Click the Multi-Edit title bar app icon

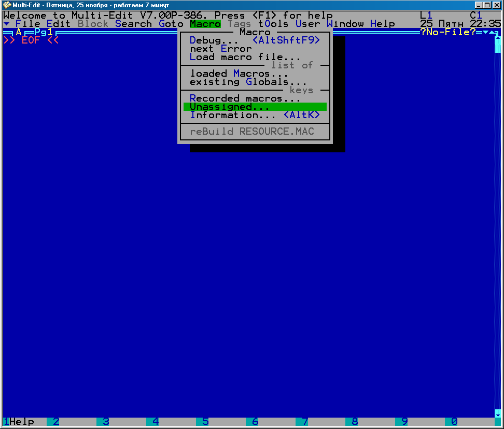tap(7, 5)
